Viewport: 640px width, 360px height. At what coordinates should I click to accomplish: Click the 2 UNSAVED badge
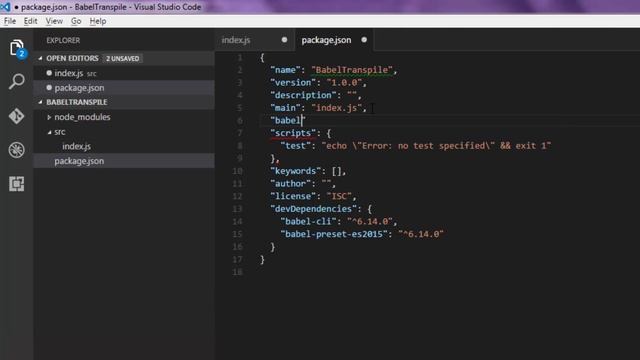[122, 58]
